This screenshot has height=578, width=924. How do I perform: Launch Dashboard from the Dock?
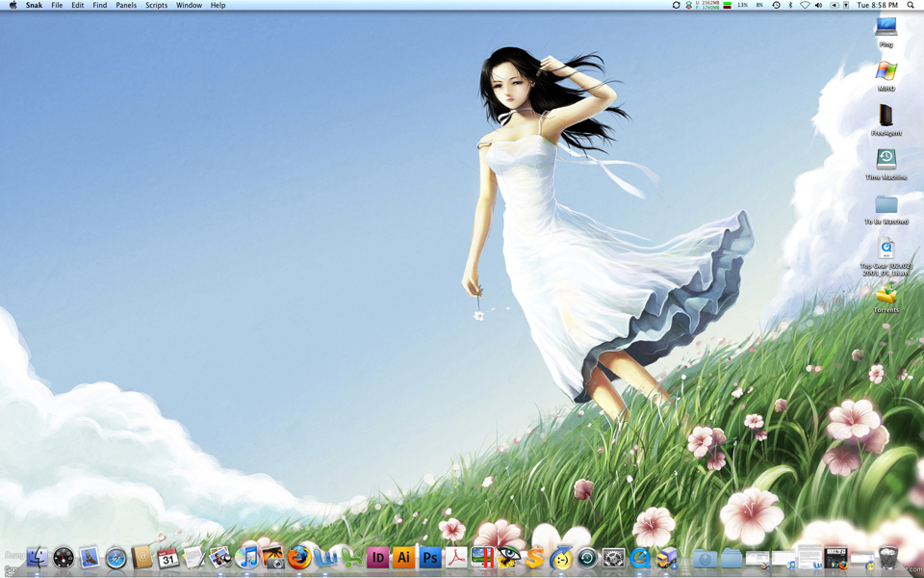click(64, 558)
